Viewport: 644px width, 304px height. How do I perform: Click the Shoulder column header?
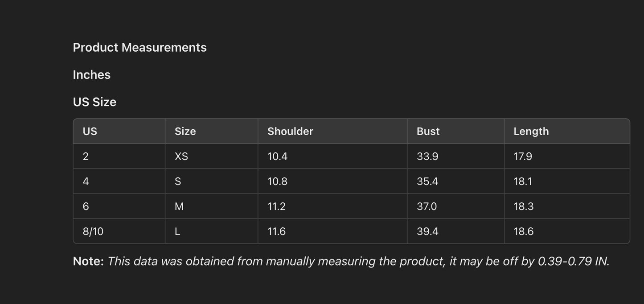290,131
